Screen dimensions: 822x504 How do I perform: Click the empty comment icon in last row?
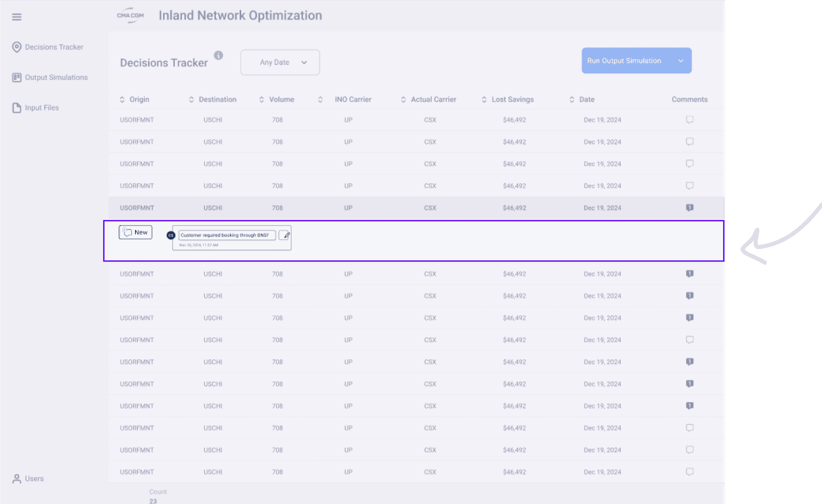(689, 472)
